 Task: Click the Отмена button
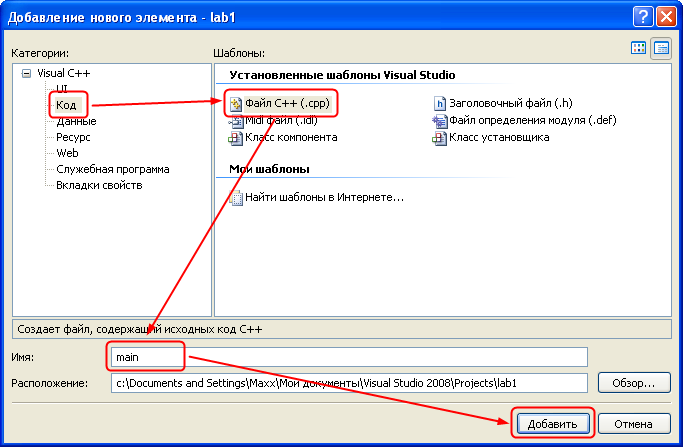pyautogui.click(x=634, y=423)
